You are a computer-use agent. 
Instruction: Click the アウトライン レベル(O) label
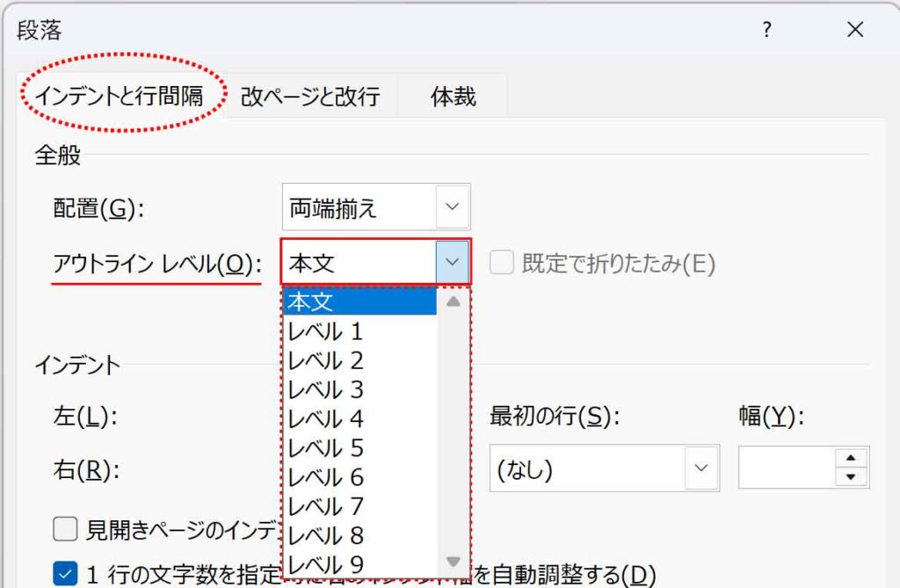tap(157, 265)
